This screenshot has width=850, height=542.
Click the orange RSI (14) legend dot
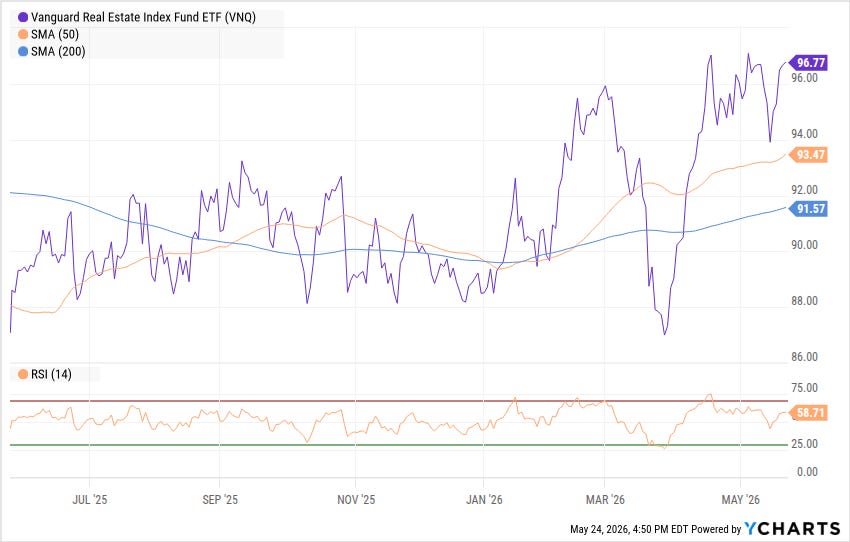(x=23, y=375)
